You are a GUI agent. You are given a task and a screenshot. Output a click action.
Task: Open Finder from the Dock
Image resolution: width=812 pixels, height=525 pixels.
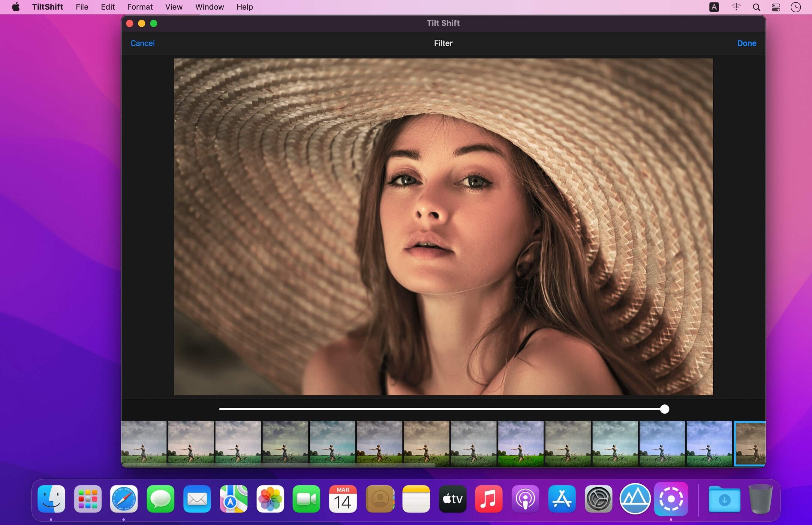pyautogui.click(x=51, y=499)
